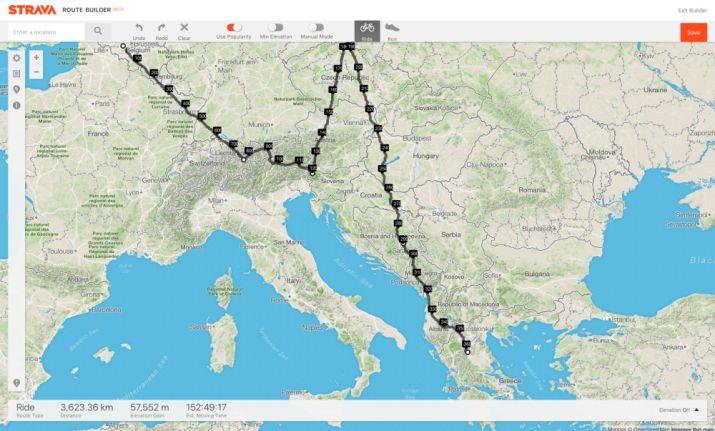Click the location marker icon at bottom of sidebar
Image resolution: width=715 pixels, height=431 pixels.
click(17, 383)
